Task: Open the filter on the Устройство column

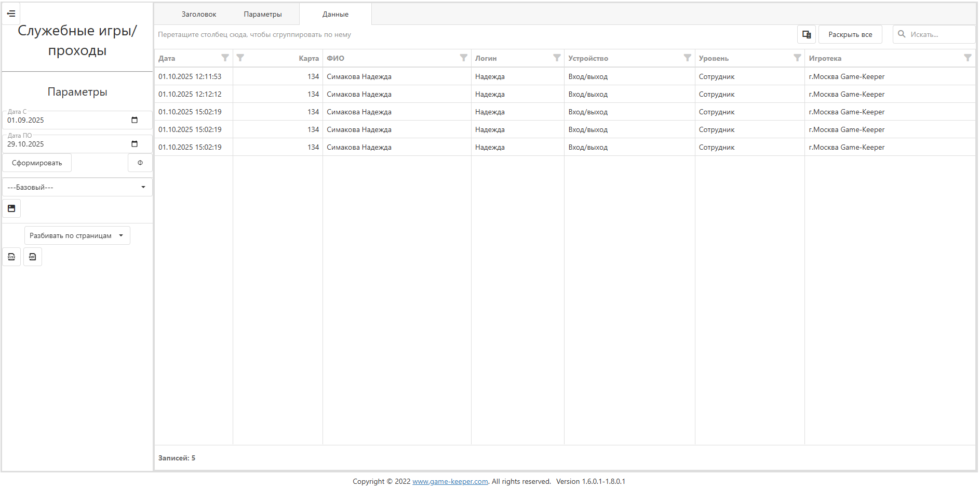Action: [x=687, y=58]
